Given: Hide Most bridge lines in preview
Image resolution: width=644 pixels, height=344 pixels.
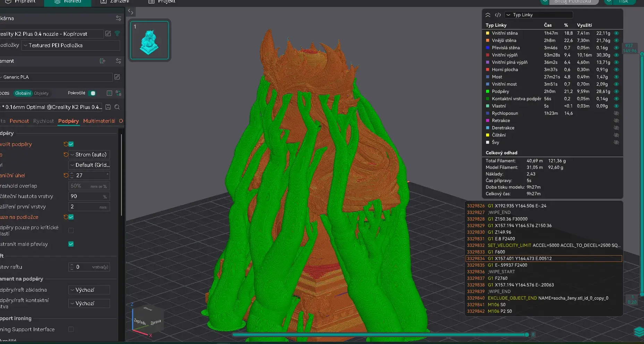Looking at the screenshot, I should pyautogui.click(x=616, y=77).
